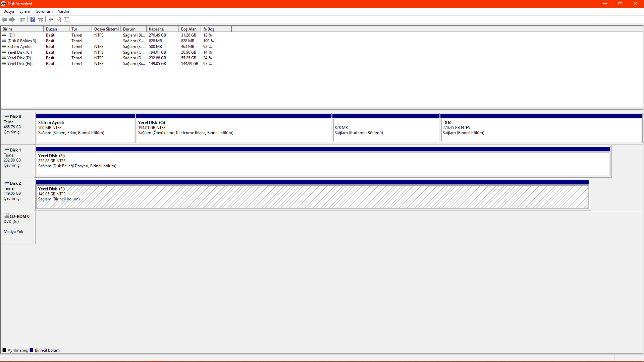
Task: Sort by the Kapasite column header
Action: [163, 29]
